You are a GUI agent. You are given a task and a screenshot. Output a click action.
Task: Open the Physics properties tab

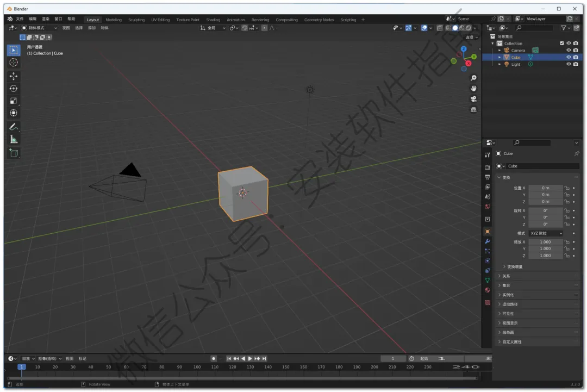tap(488, 260)
